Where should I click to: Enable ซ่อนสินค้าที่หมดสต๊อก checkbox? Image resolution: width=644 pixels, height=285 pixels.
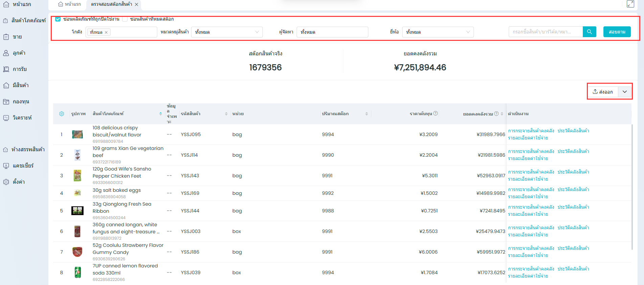coord(125,19)
